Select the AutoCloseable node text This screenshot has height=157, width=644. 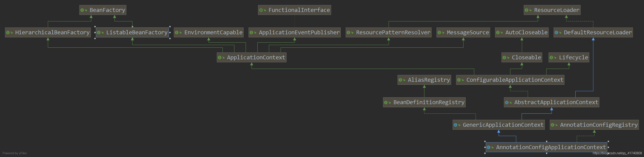coord(526,32)
